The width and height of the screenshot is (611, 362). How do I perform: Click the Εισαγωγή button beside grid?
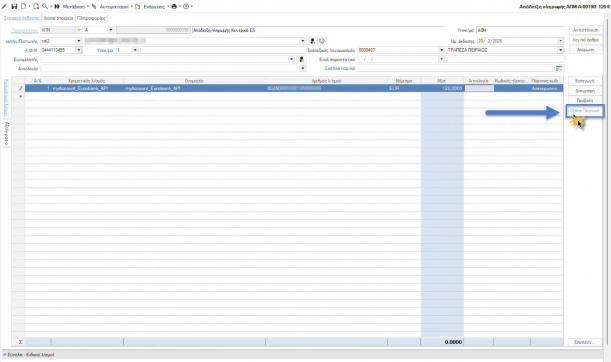(x=585, y=81)
